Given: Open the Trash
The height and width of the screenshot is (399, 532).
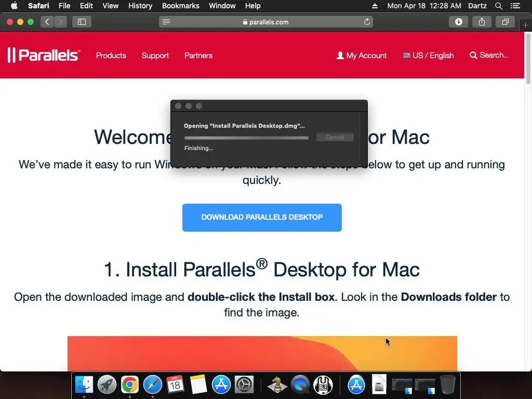Looking at the screenshot, I should (447, 385).
